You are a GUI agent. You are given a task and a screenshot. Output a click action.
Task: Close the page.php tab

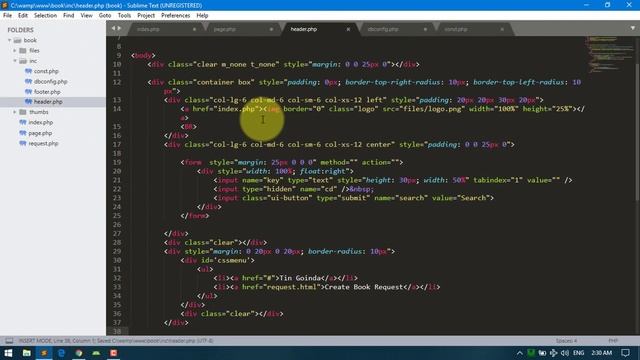pos(271,29)
